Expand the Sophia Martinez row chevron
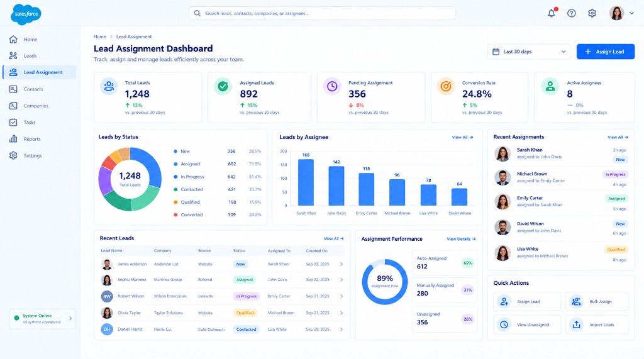The width and height of the screenshot is (644, 359). tap(341, 280)
